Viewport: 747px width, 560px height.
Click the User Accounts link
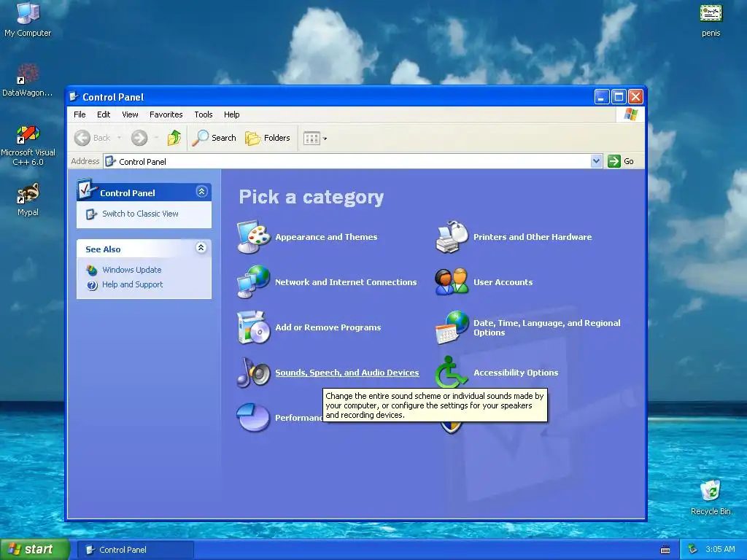tap(503, 282)
